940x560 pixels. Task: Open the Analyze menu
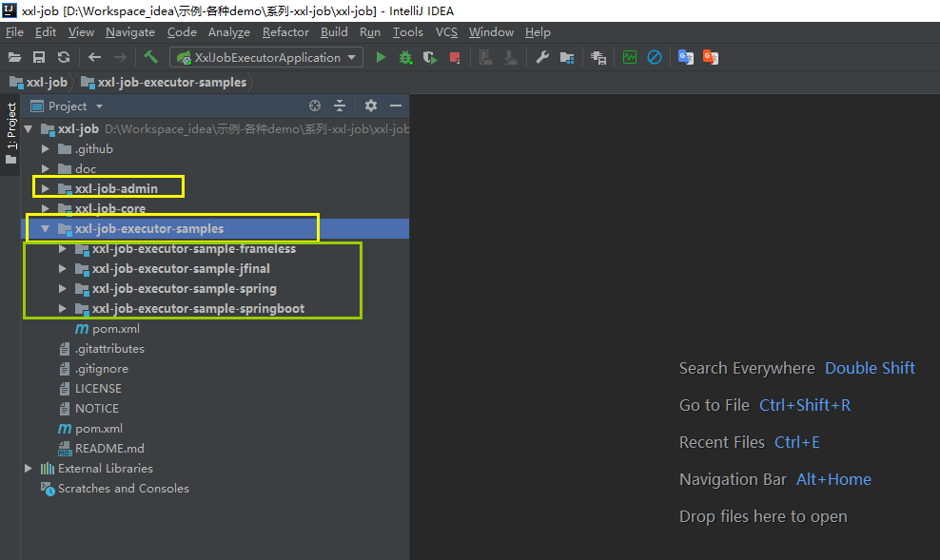pyautogui.click(x=229, y=32)
